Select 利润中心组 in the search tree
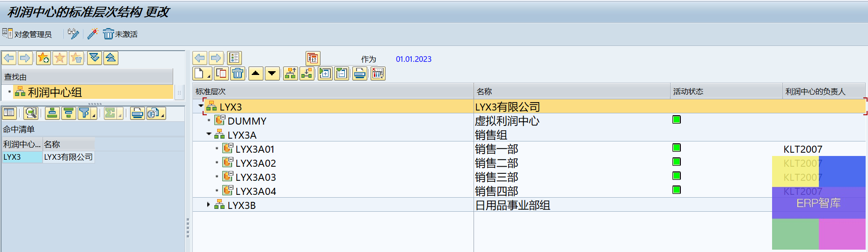Image resolution: width=868 pixels, height=252 pixels. pos(54,92)
